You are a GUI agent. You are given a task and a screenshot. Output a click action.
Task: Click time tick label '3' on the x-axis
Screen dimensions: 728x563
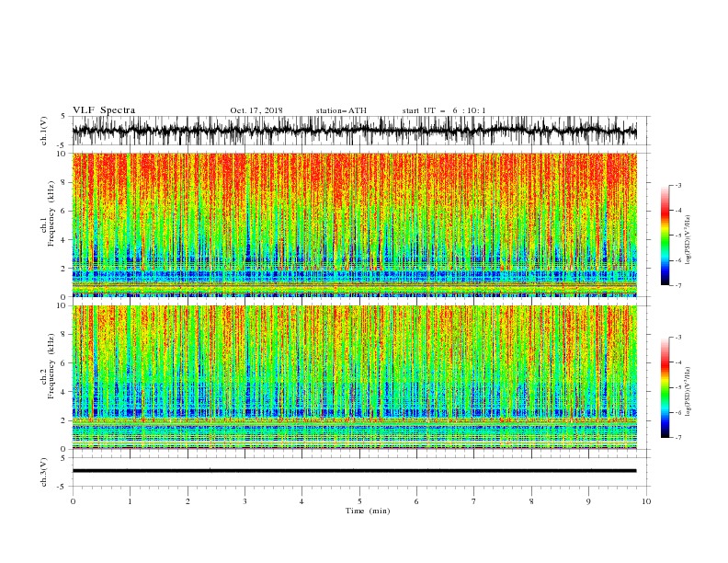click(245, 501)
